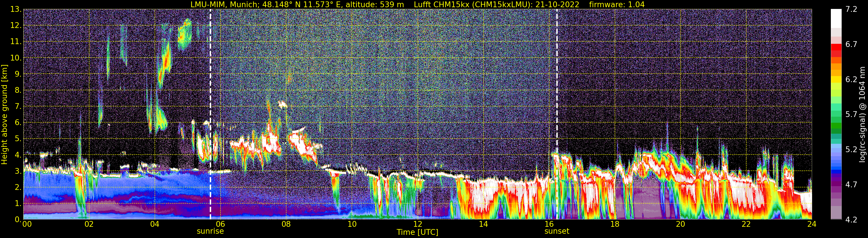This screenshot has height=238, width=868.
Task: Click the time axis tick '16'
Action: [549, 224]
